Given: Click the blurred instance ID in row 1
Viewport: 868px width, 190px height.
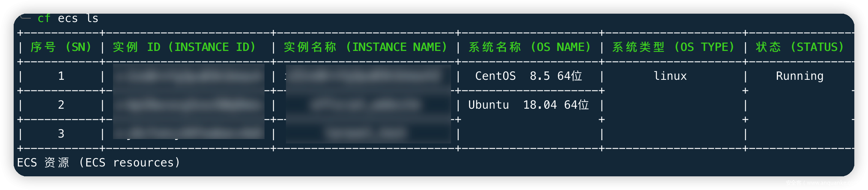Looking at the screenshot, I should coord(188,76).
